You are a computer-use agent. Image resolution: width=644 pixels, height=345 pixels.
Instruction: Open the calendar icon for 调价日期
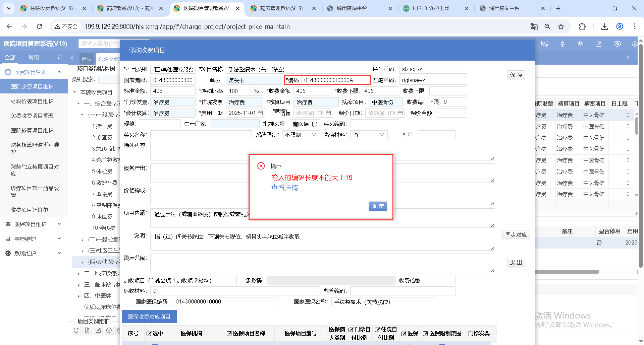click(x=400, y=113)
